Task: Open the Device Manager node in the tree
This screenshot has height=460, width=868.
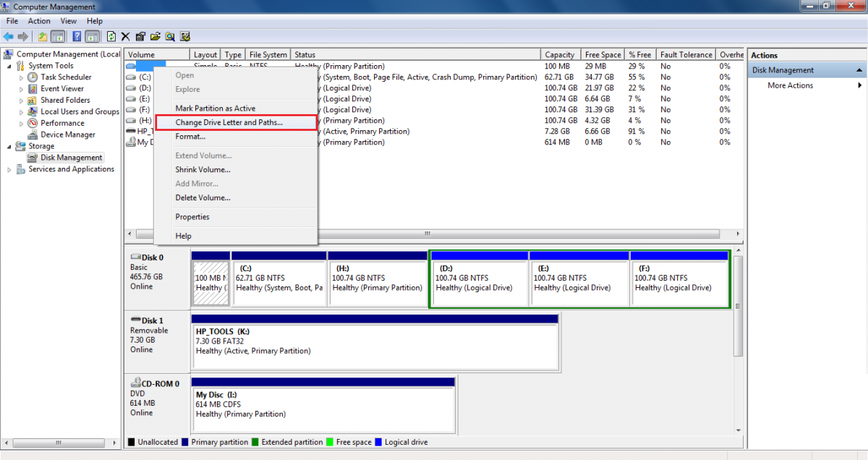Action: coord(68,135)
